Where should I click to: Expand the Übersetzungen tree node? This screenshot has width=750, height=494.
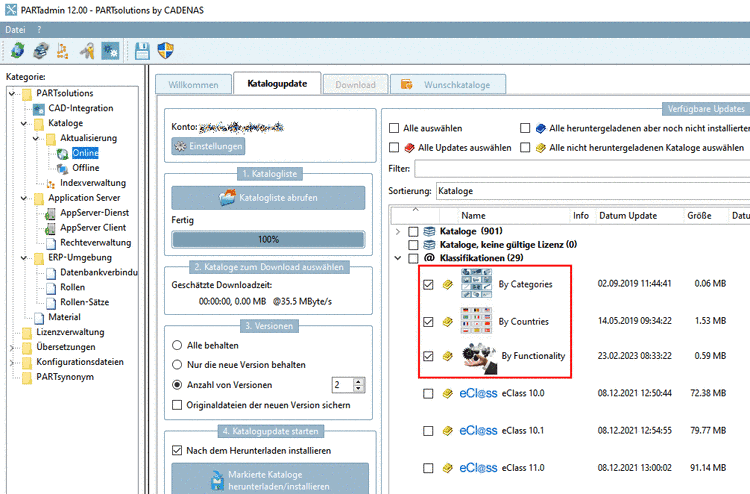[12, 348]
